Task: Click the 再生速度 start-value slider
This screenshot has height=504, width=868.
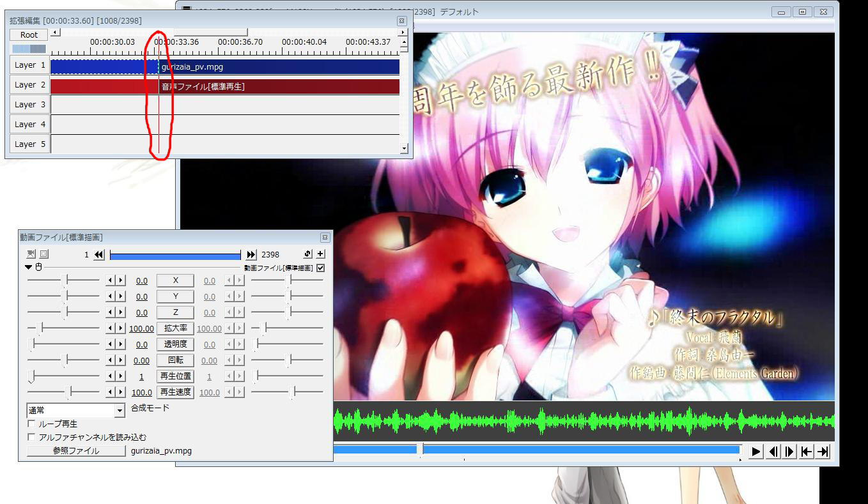Action: (63, 392)
